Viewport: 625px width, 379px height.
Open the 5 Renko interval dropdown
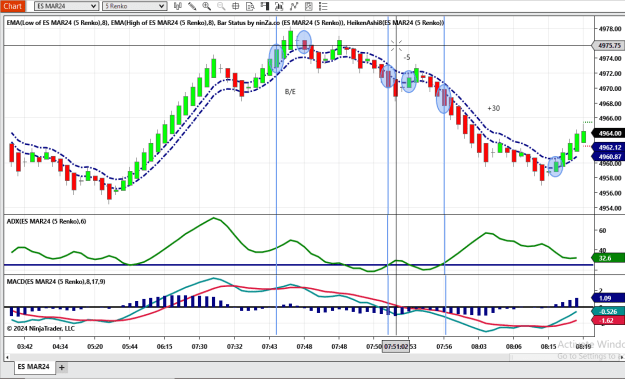134,6
